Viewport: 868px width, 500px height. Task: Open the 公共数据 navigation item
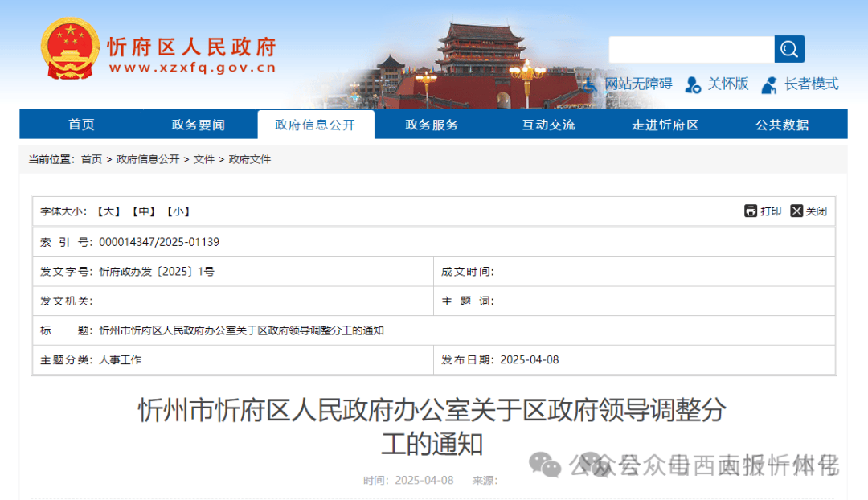(782, 124)
